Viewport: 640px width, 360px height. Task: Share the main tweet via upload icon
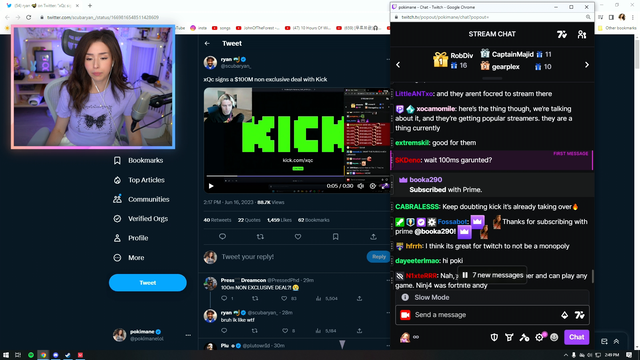(373, 237)
